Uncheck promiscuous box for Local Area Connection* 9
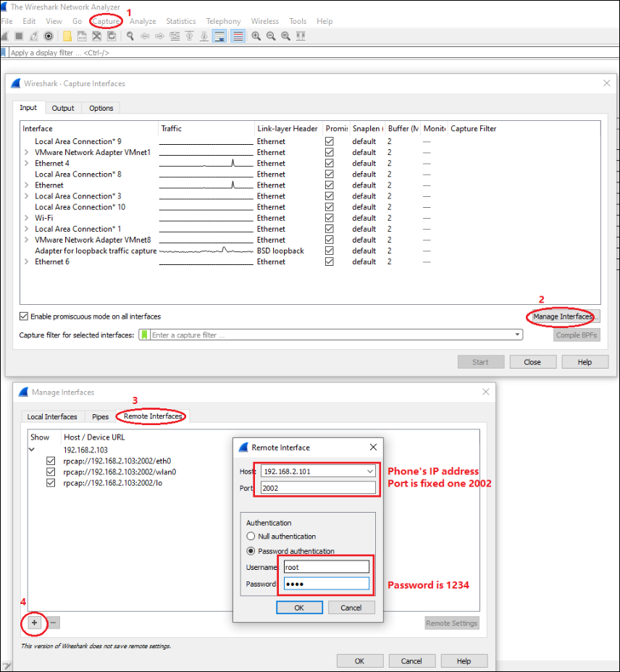620x672 pixels. point(330,141)
